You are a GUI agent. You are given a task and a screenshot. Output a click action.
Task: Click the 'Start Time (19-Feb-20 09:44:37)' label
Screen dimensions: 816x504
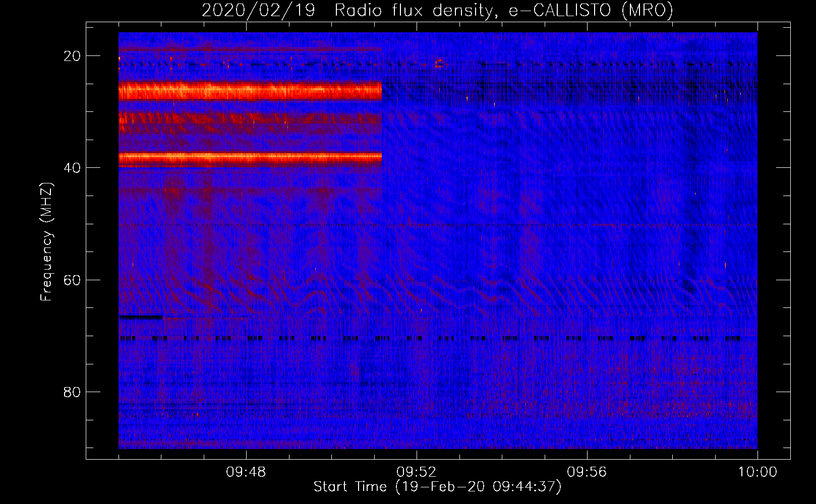click(437, 487)
